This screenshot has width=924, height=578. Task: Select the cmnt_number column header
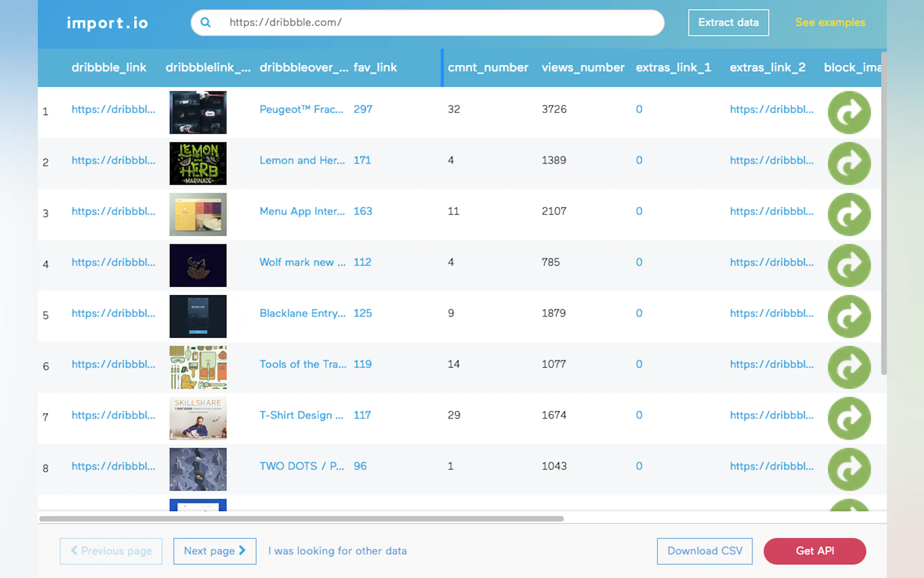tap(488, 68)
